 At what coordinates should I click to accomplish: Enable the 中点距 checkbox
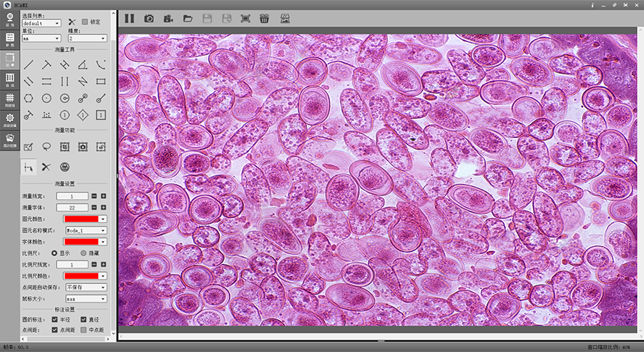click(x=84, y=330)
